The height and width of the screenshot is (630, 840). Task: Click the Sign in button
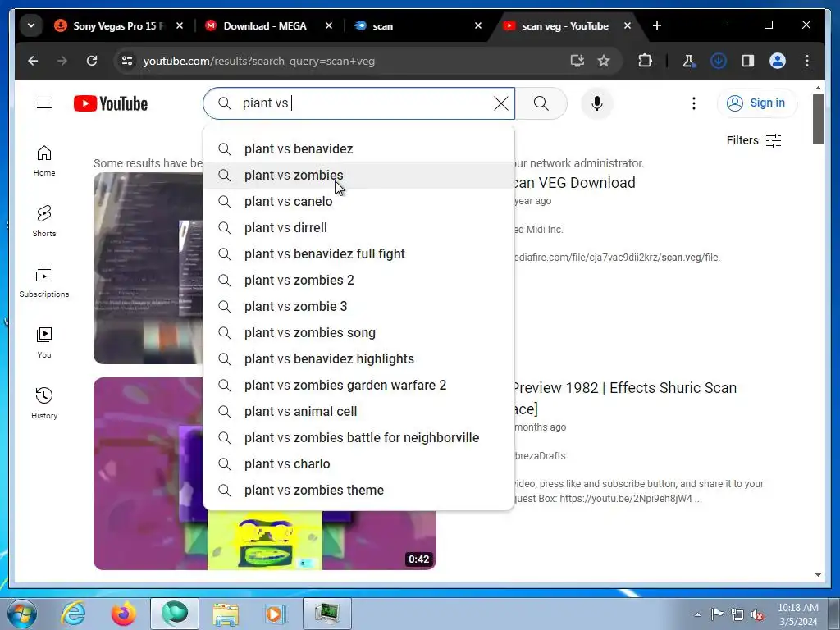click(756, 103)
